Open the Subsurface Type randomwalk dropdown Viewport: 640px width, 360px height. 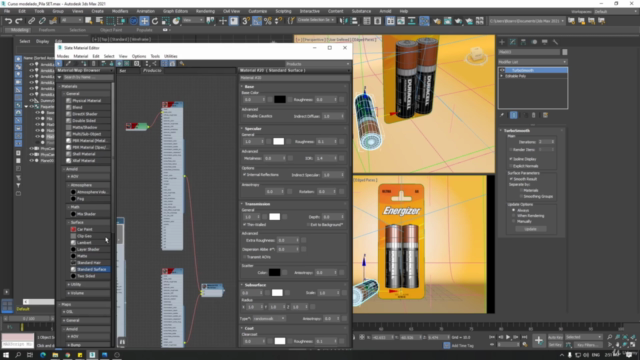[x=269, y=318]
